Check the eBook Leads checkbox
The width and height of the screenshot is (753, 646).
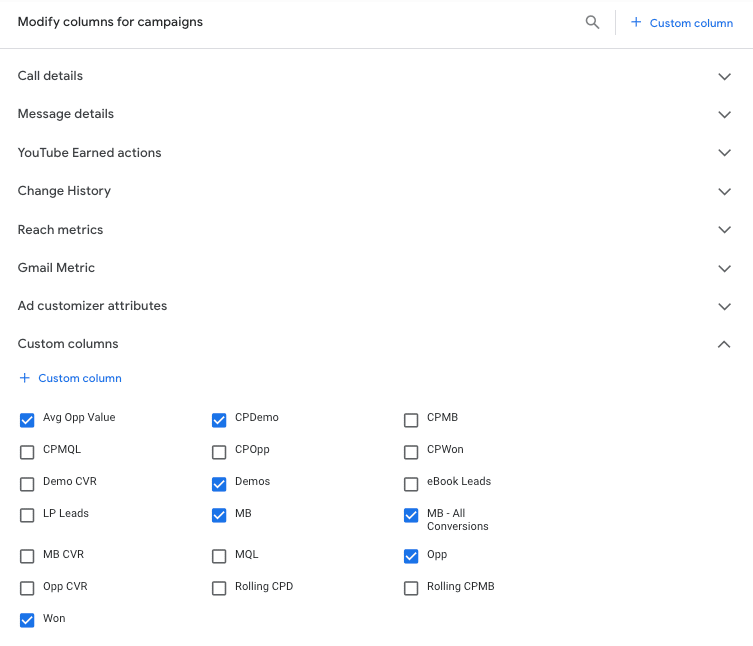pos(411,484)
